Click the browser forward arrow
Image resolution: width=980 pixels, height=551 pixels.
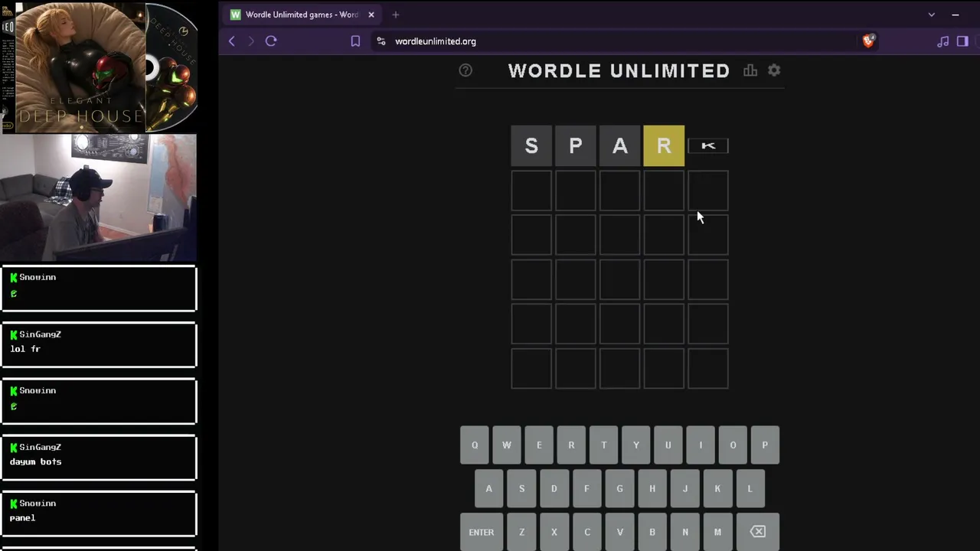(x=250, y=41)
